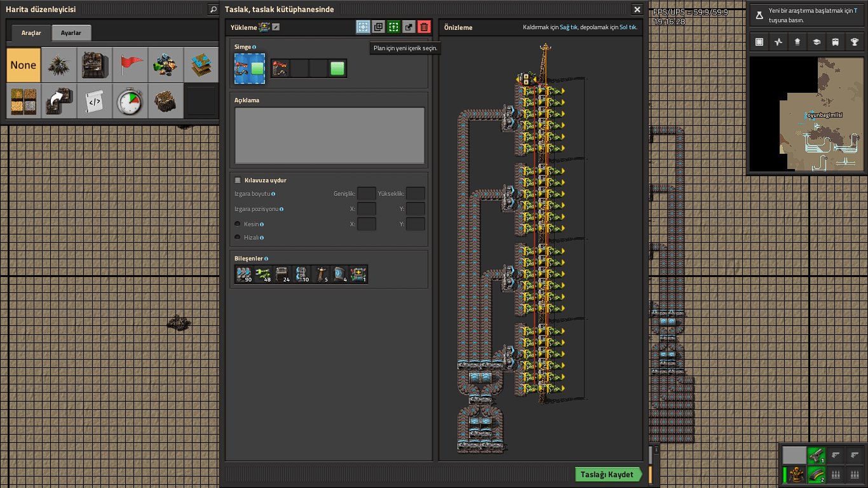Screen dimensions: 868x488
Task: Click the "Önizleme" heading
Action: tap(458, 27)
